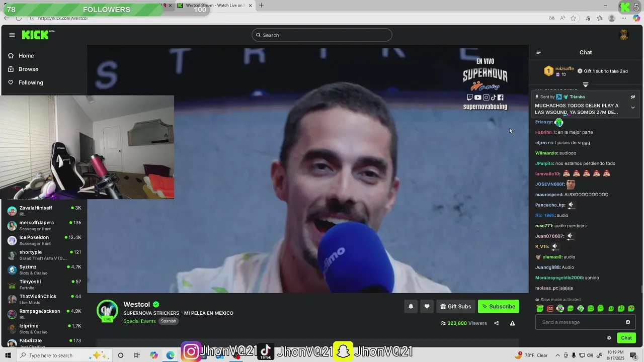Open the Westcol channel avatar
The height and width of the screenshot is (362, 644).
tap(107, 311)
